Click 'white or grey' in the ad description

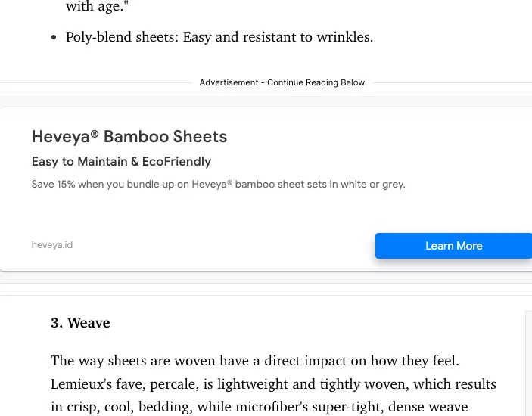373,184
